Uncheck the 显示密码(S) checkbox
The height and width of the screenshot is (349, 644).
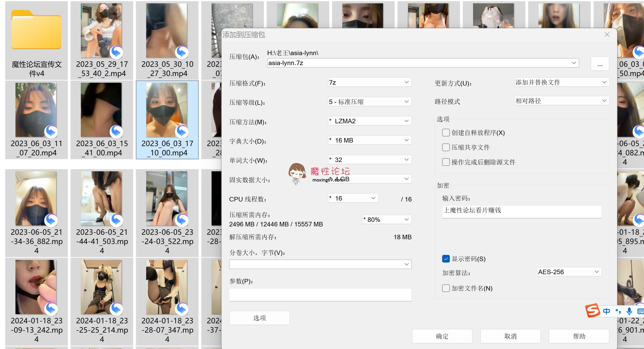446,259
